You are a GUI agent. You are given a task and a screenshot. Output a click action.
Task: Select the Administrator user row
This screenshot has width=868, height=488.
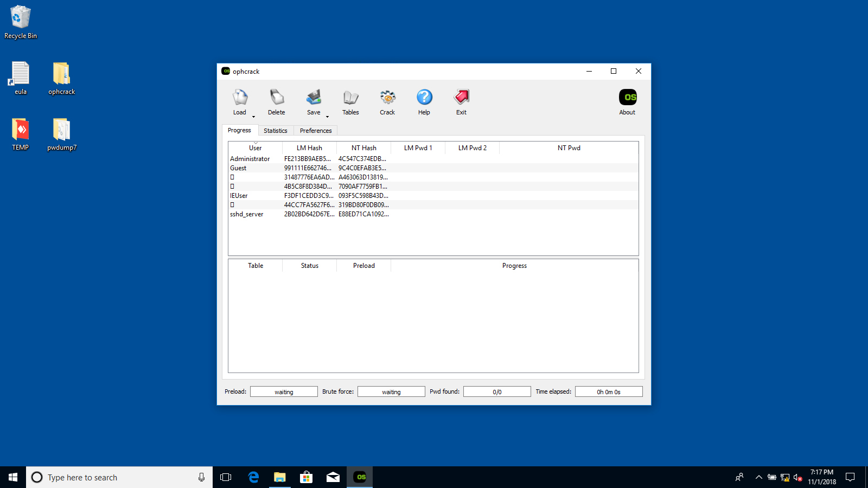433,159
